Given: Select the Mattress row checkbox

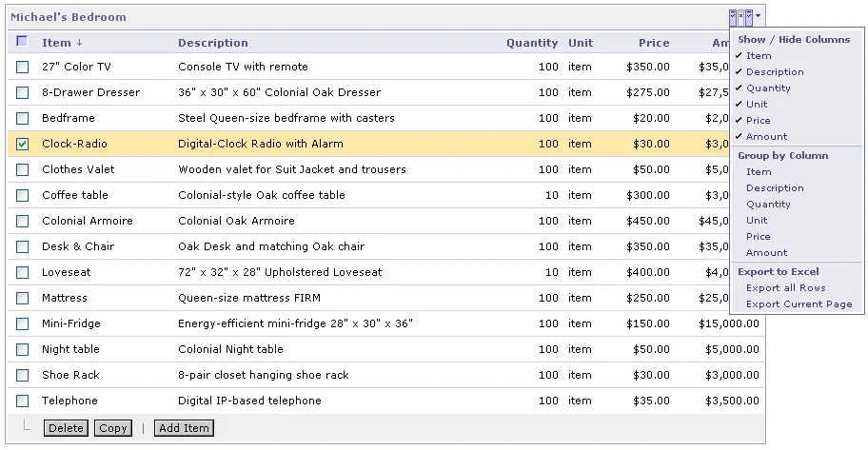Looking at the screenshot, I should coord(23,298).
